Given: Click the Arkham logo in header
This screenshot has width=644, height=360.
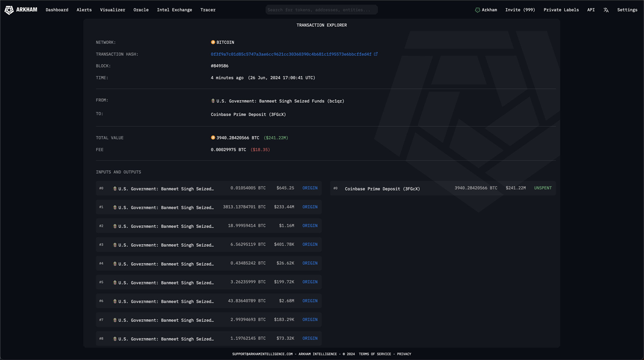Looking at the screenshot, I should 21,10.
